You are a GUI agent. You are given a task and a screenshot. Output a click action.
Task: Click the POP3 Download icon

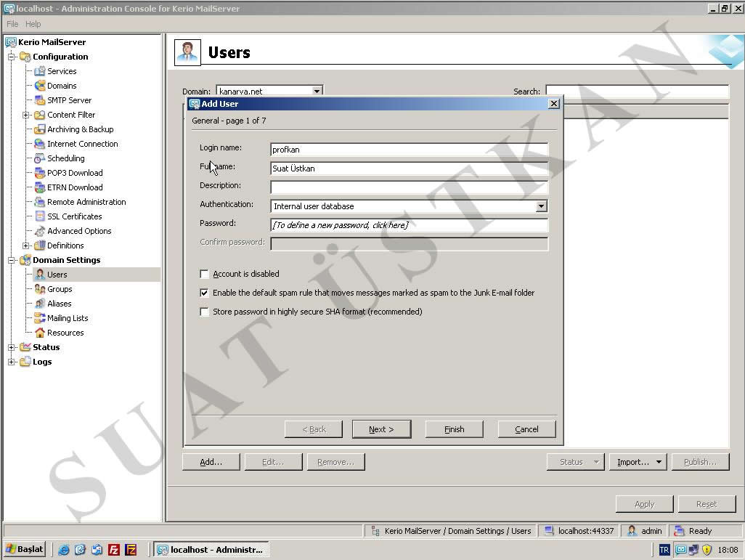(40, 173)
